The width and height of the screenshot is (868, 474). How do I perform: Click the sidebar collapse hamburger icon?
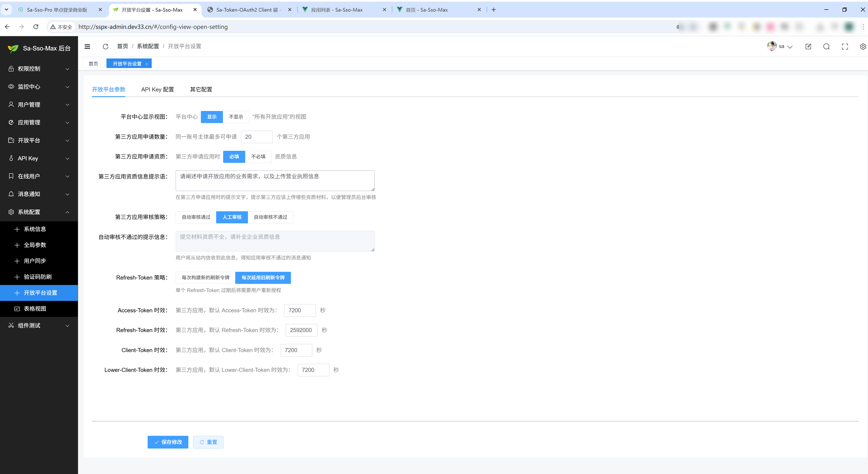click(87, 46)
